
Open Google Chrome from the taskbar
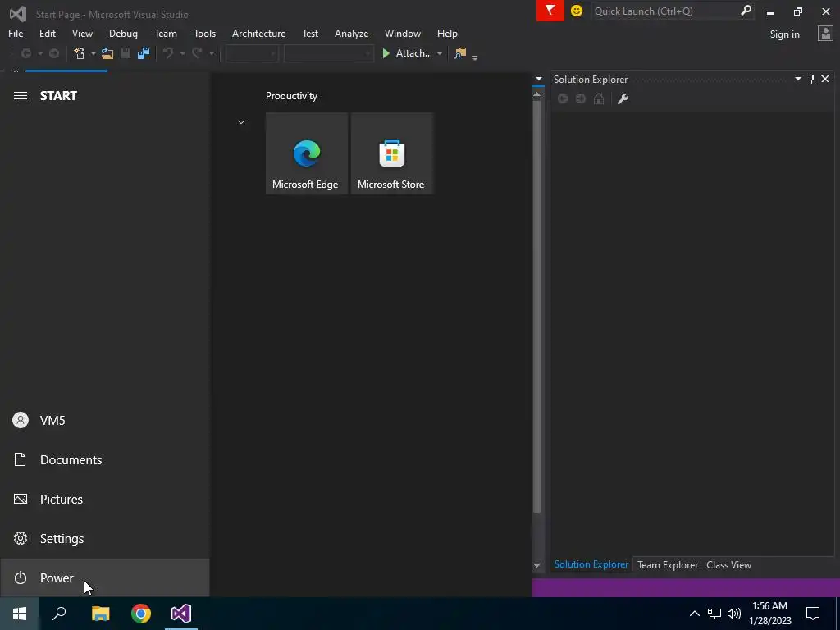(x=141, y=614)
